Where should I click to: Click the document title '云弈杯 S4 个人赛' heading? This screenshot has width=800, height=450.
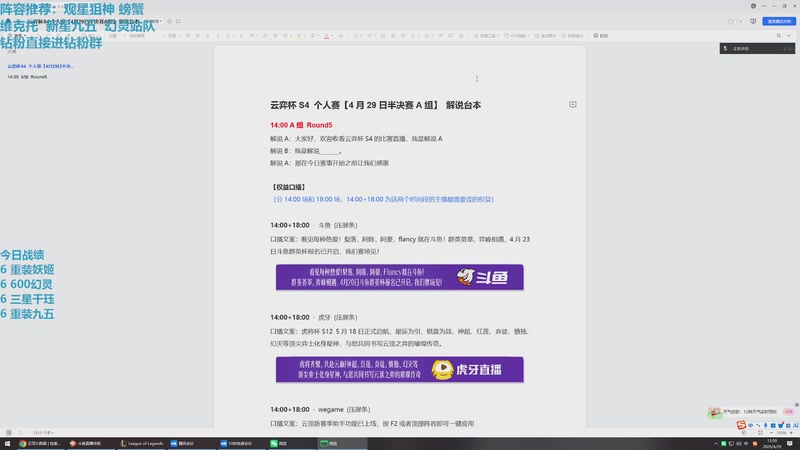[375, 105]
